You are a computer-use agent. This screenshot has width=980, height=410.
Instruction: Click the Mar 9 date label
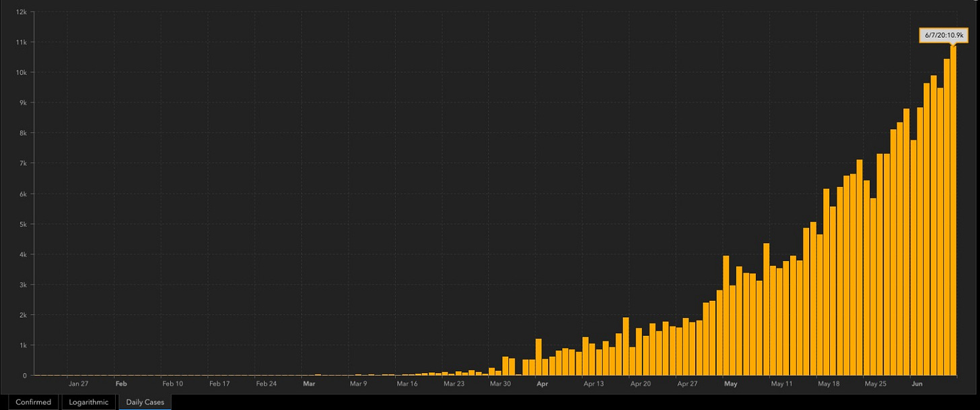coord(358,384)
